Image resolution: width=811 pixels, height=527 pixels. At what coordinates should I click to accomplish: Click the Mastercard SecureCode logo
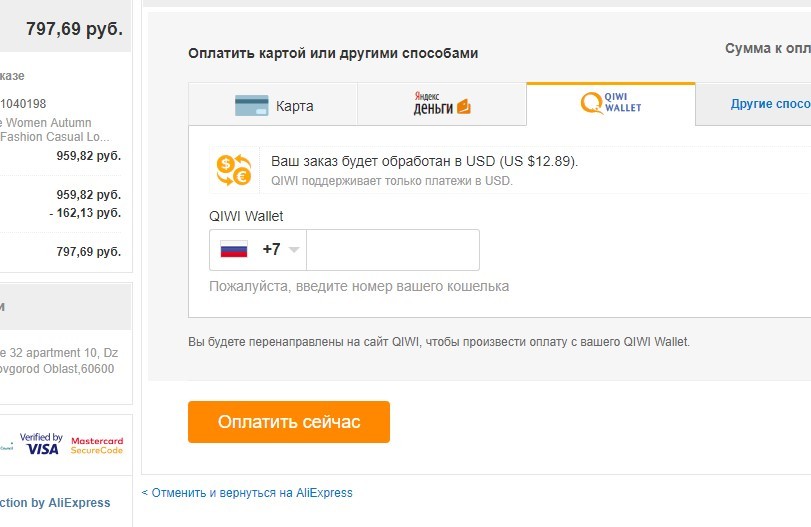click(x=97, y=445)
